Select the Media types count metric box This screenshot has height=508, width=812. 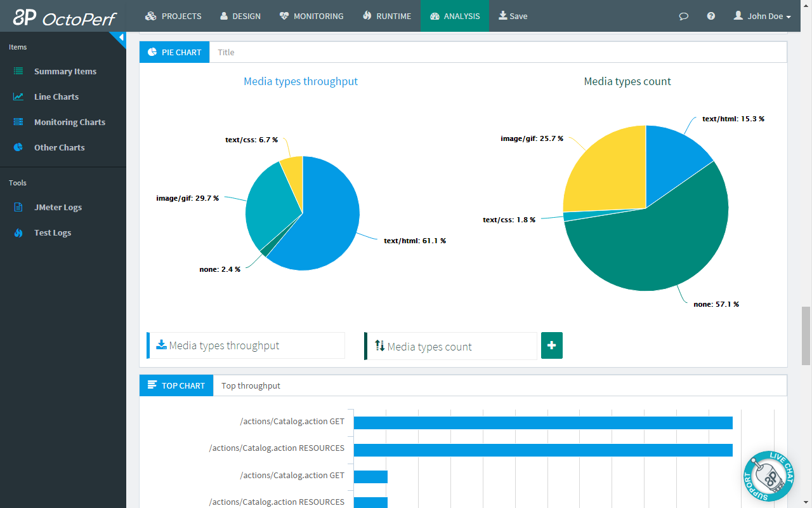click(452, 346)
